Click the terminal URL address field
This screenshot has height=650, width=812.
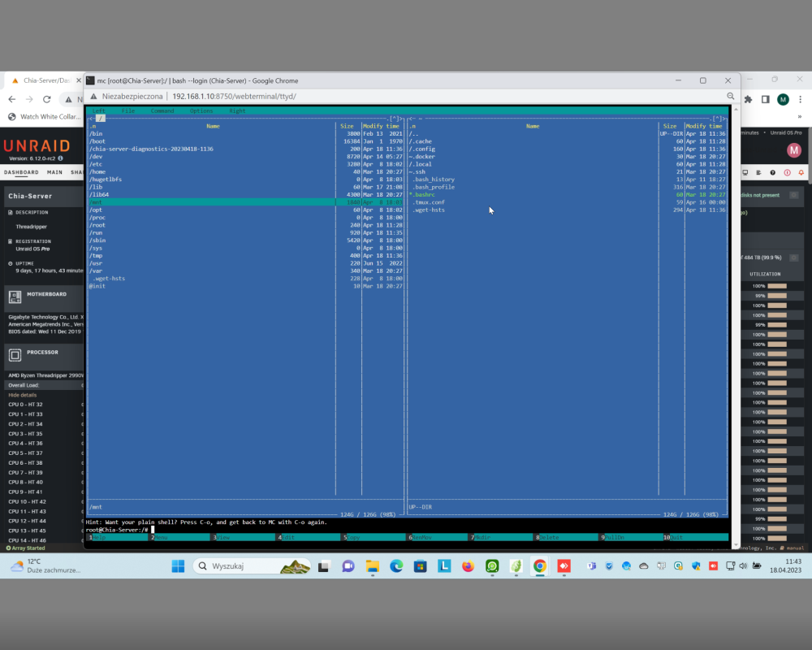(x=234, y=97)
